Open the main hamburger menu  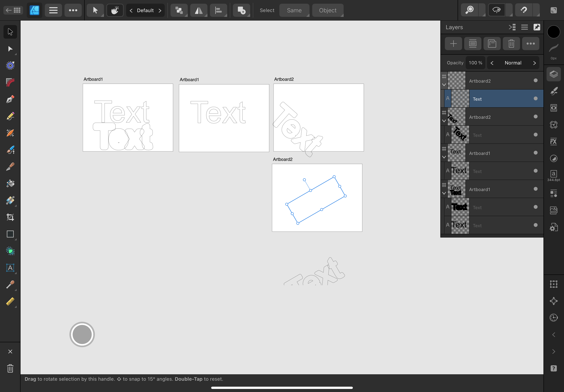pyautogui.click(x=53, y=10)
